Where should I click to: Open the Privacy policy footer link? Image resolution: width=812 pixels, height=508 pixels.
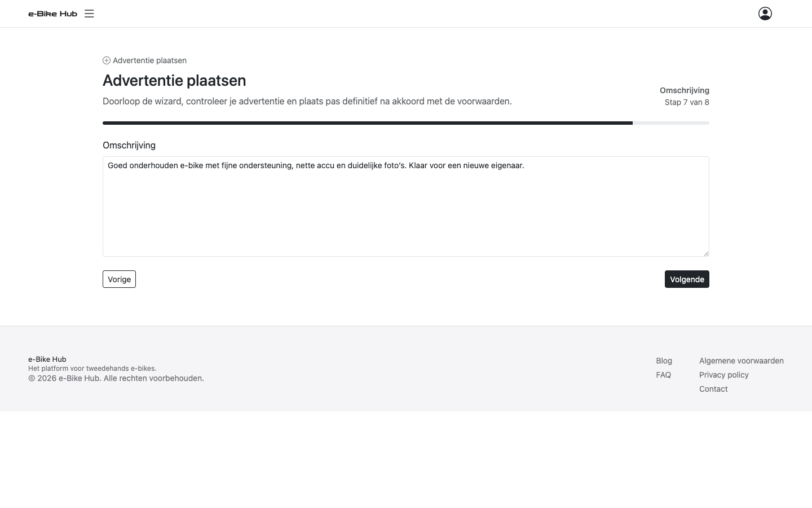pos(724,375)
